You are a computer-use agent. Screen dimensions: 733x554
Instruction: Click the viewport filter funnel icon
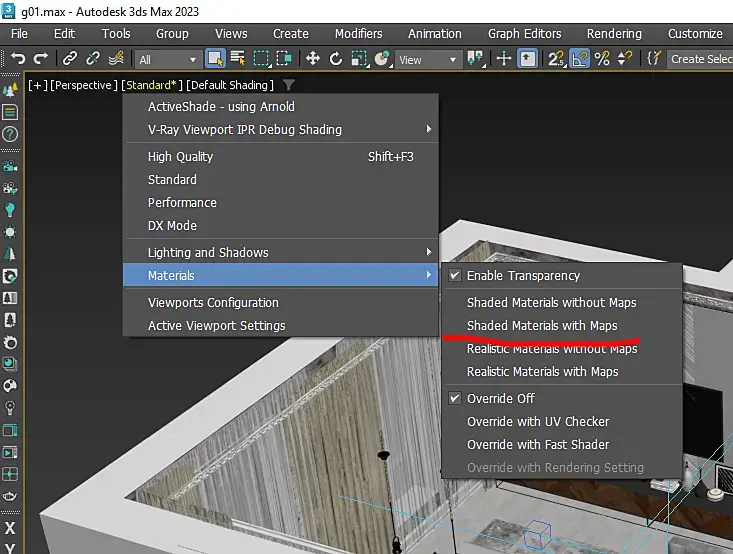pos(288,85)
